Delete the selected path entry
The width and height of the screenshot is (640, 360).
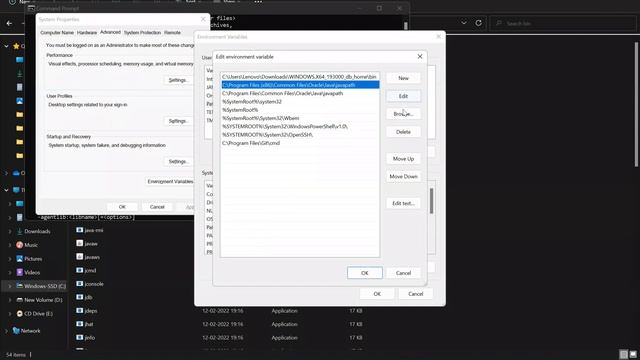(403, 132)
